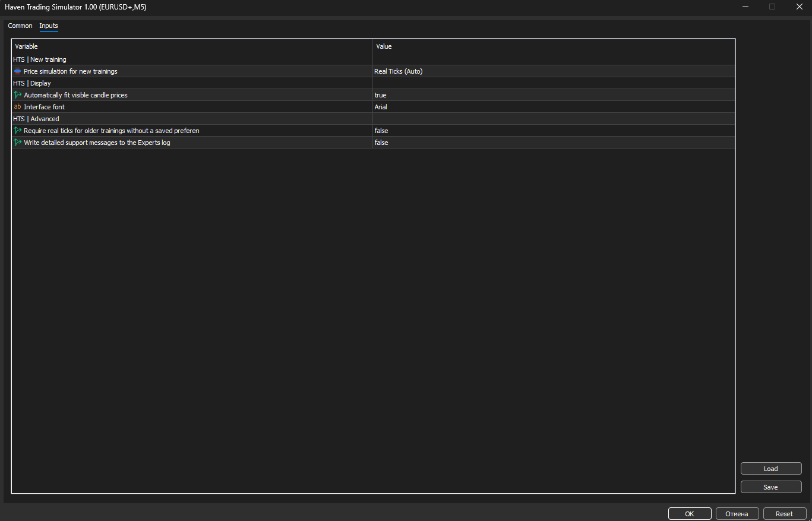Close the Haven Trading Simulator dialog
Viewport: 812px width, 521px height.
pos(799,7)
